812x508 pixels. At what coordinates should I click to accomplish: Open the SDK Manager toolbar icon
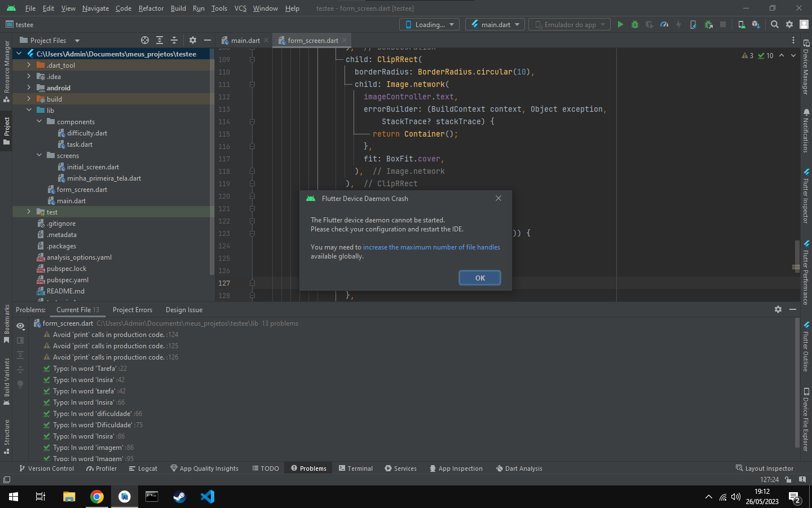pos(756,24)
